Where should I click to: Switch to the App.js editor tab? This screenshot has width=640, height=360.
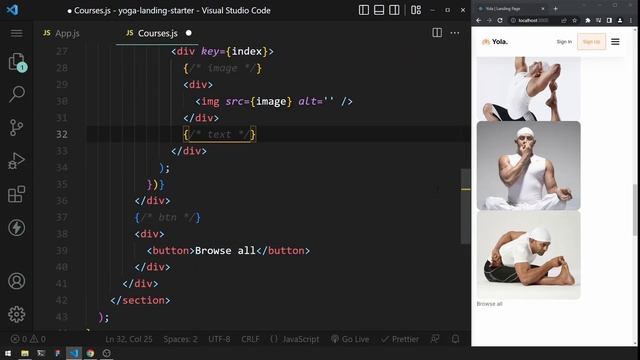(62, 33)
